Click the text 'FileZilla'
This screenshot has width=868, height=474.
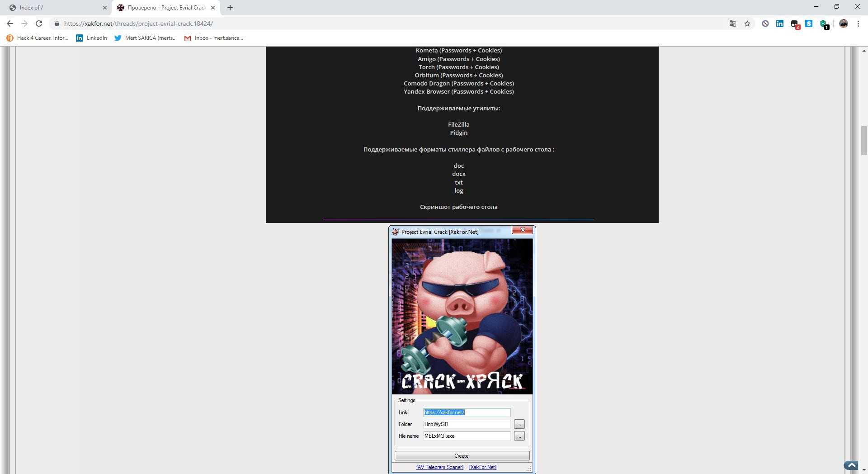(x=458, y=124)
